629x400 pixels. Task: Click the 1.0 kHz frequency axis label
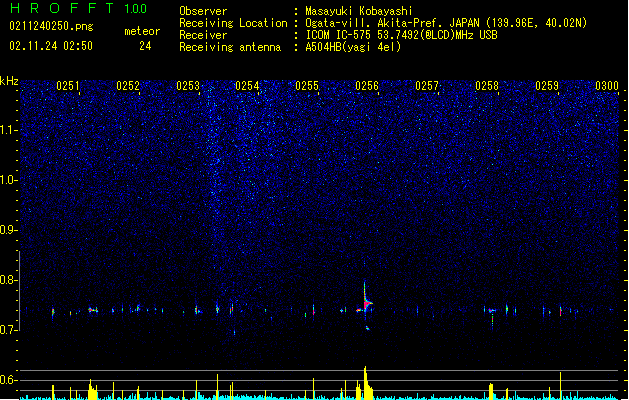pyautogui.click(x=9, y=180)
